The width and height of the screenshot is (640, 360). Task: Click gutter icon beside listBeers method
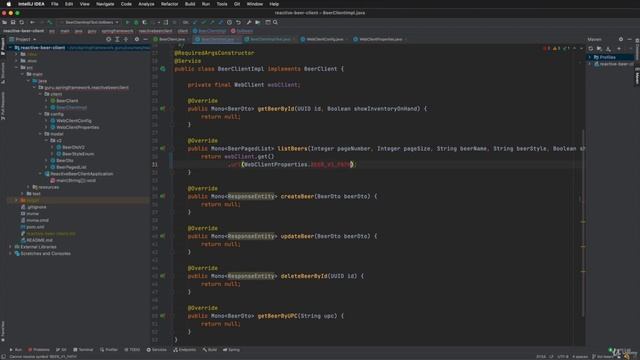pos(163,149)
